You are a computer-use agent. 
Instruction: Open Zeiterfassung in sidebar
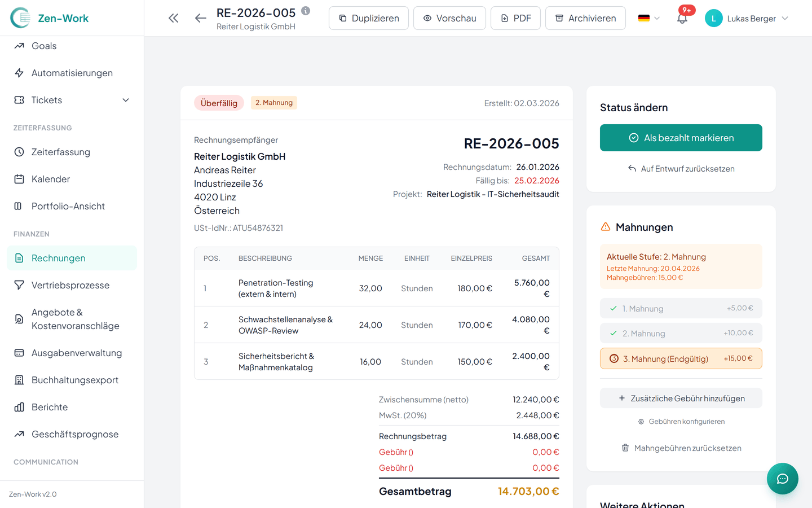72,152
